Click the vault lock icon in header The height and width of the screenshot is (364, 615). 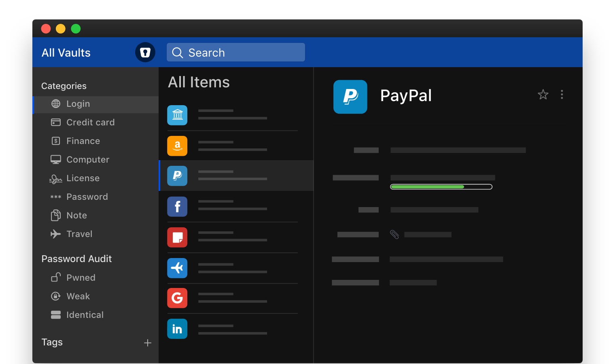point(145,52)
